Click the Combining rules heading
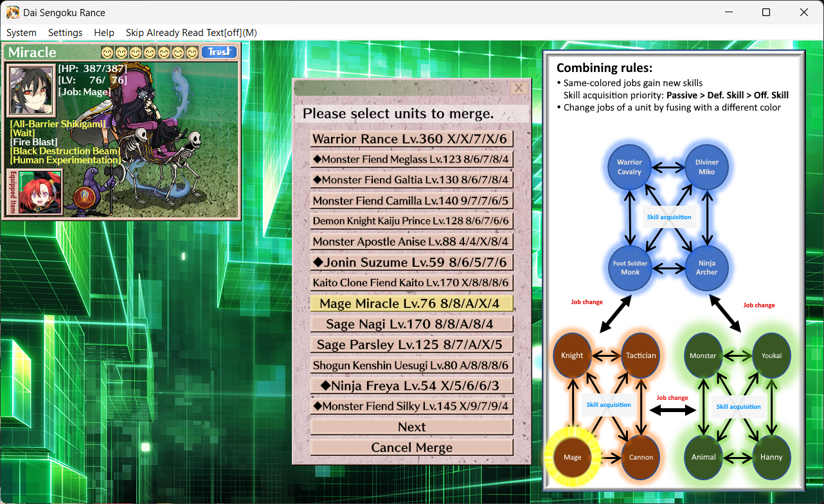Image resolution: width=824 pixels, height=504 pixels. (604, 68)
